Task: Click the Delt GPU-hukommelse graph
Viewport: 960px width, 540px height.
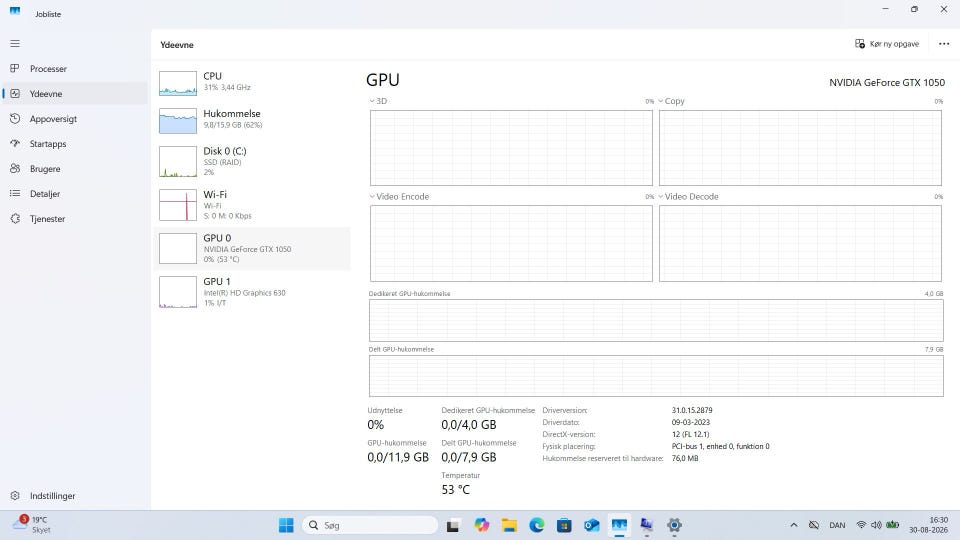Action: [x=656, y=375]
